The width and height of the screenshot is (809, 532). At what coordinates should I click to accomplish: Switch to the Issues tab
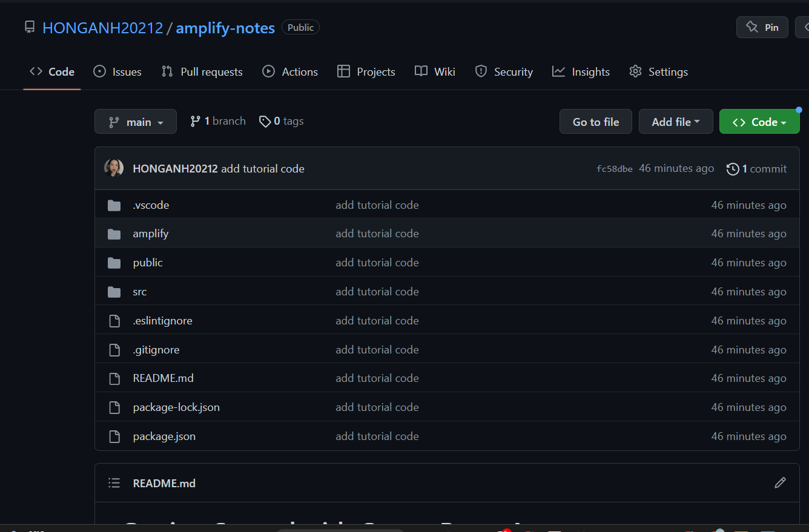coord(117,72)
